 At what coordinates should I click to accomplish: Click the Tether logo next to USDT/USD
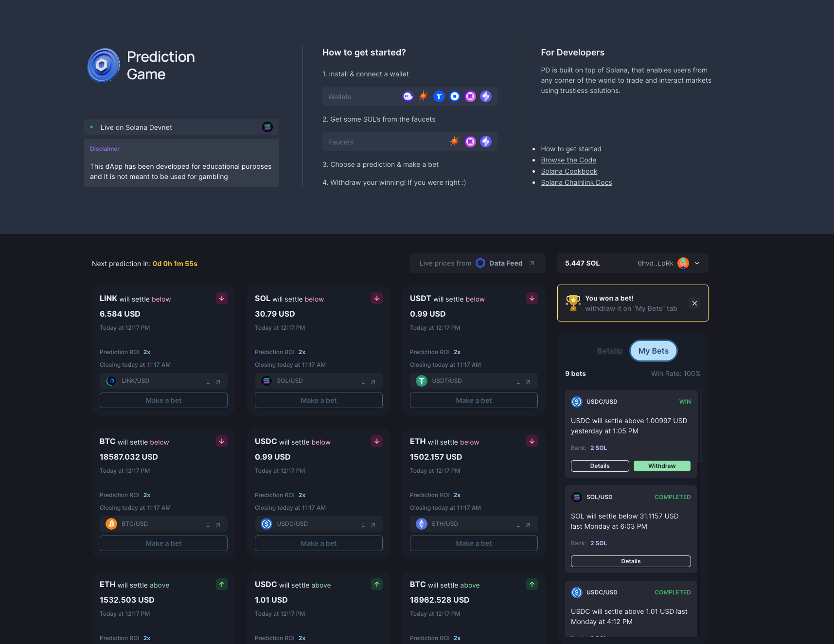tap(422, 381)
